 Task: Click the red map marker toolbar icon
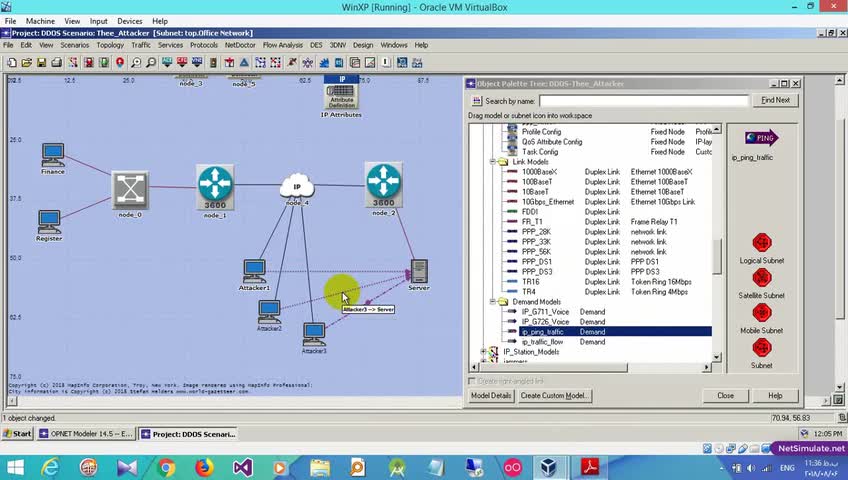tap(120, 63)
